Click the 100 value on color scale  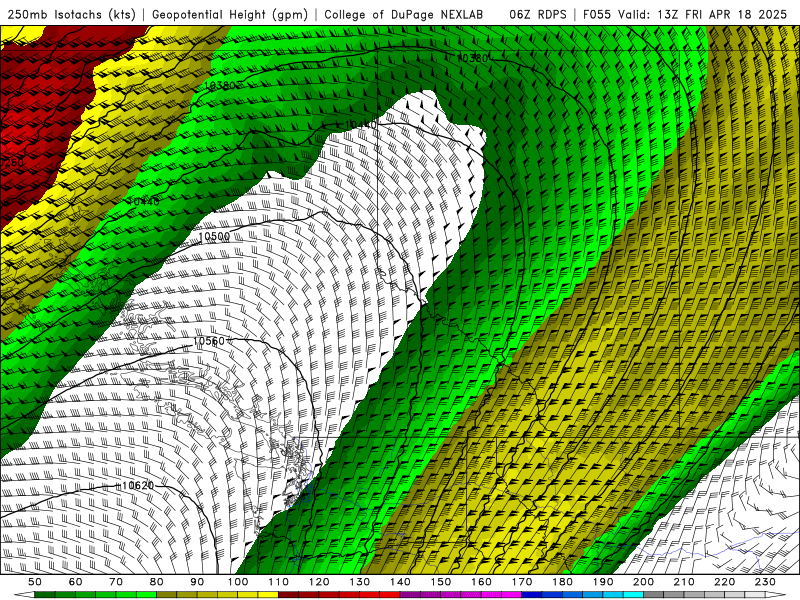(238, 582)
